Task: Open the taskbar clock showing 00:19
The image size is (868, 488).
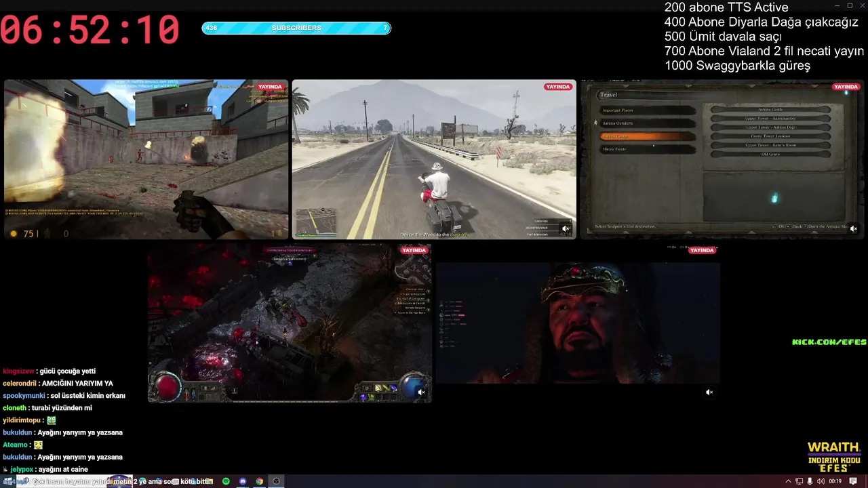Action: (835, 481)
